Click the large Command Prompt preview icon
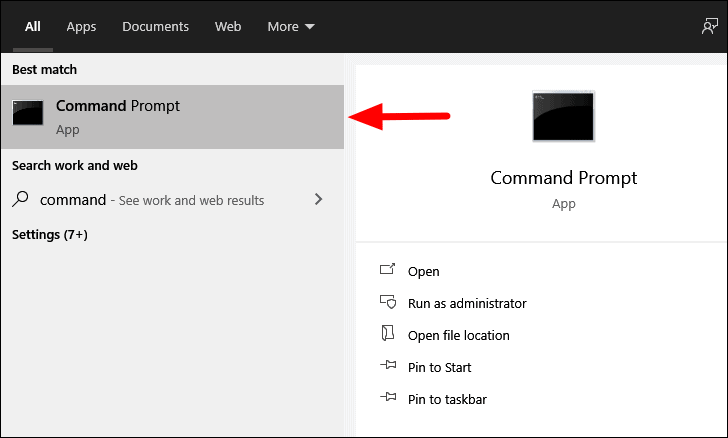728x438 pixels. pyautogui.click(x=563, y=116)
